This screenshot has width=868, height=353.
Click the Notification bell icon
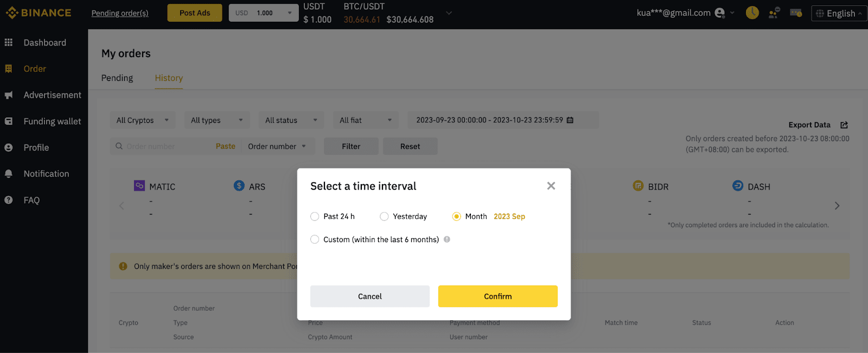coord(9,174)
